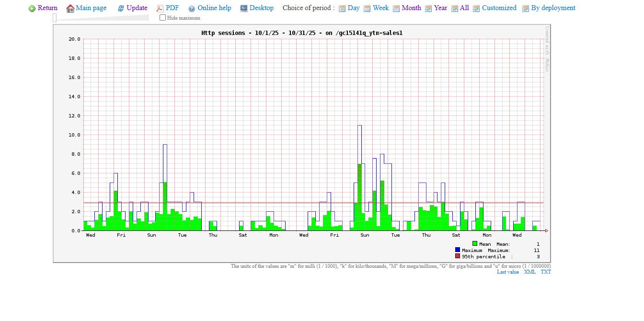The image size is (644, 321).
Task: Open the Last value link
Action: [507, 272]
